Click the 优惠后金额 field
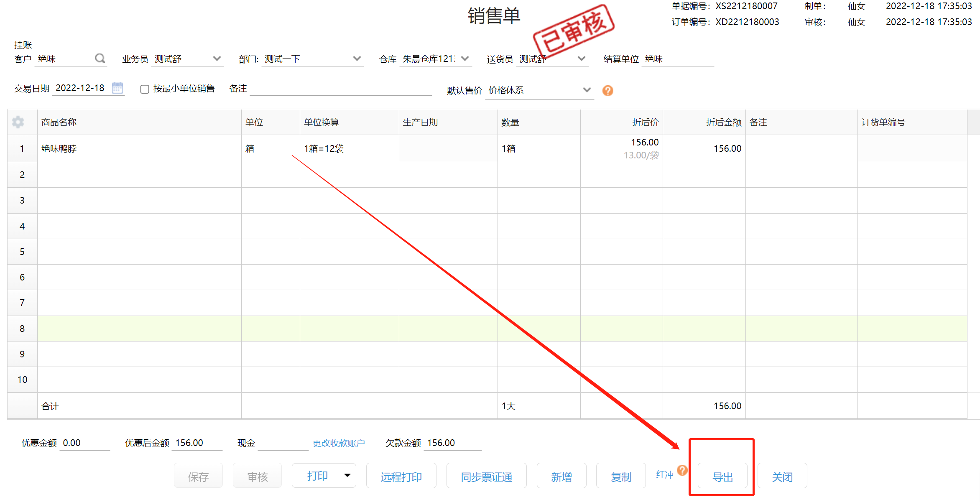Viewport: 980px width, 502px height. pyautogui.click(x=197, y=443)
